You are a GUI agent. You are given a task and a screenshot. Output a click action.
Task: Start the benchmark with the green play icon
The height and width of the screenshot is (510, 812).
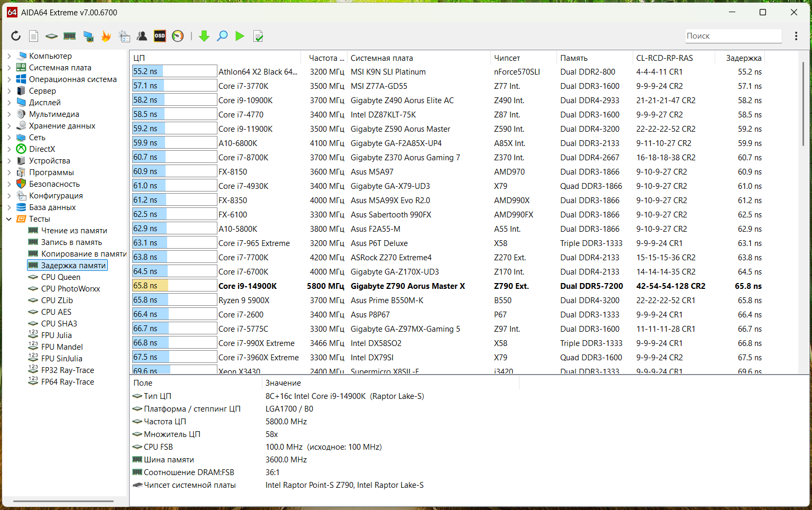[x=240, y=36]
